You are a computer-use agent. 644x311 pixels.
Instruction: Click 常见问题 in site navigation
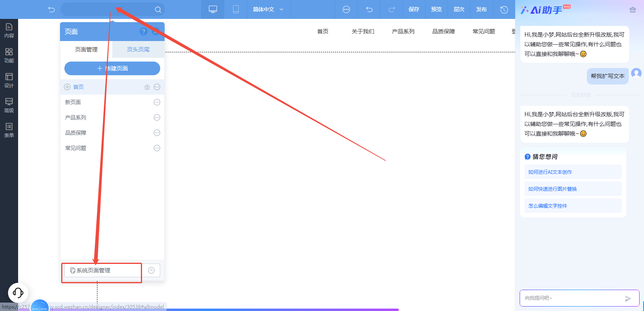coord(484,31)
